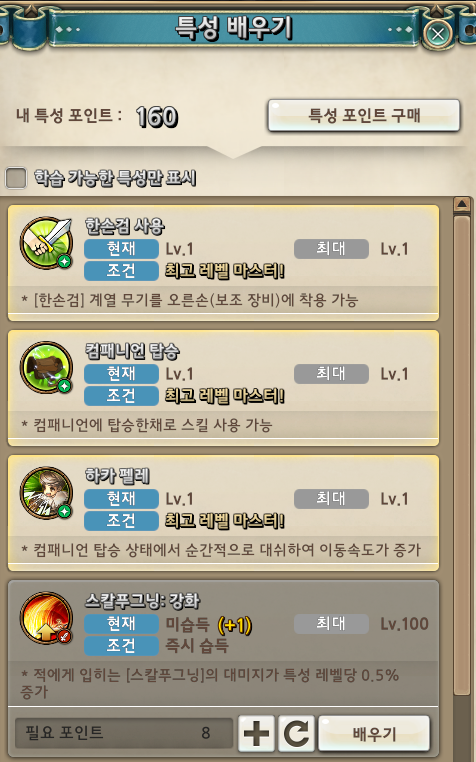This screenshot has height=762, width=476.
Task: Click the 스칼푸그닝: 강화 fire icon
Action: (46, 618)
